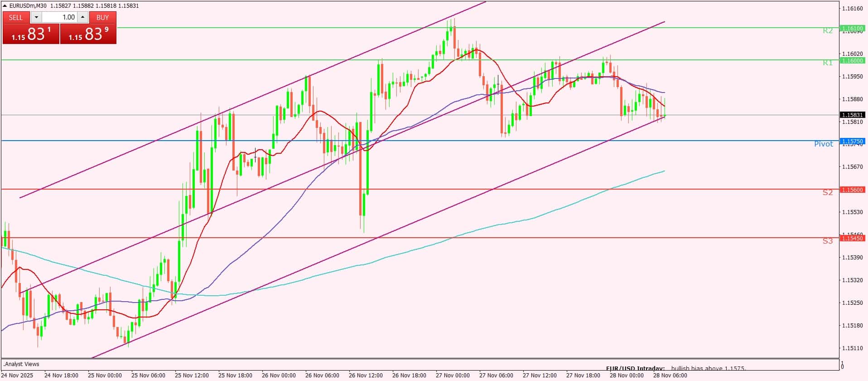Click the 1.15880 price scale value
Viewport: 868px width, 381px height.
[x=852, y=99]
